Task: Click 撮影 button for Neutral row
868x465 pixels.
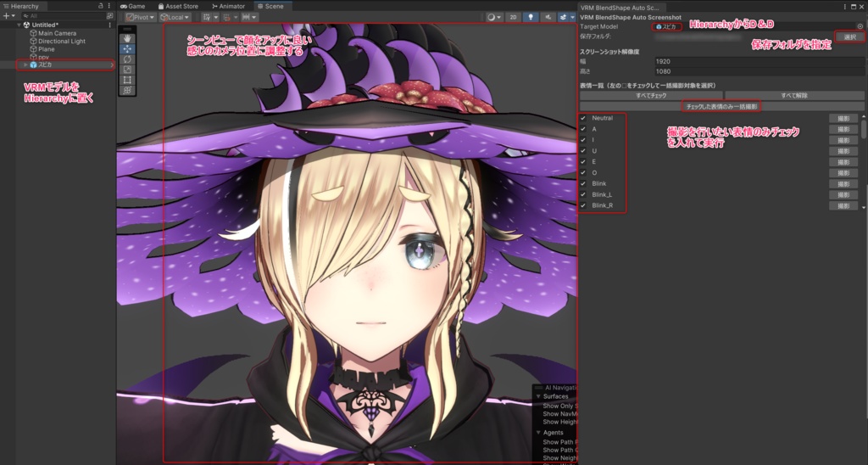Action: tap(843, 118)
